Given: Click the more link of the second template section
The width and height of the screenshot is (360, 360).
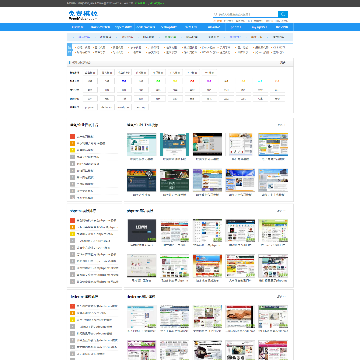Looking at the screenshot, I should tap(281, 211).
